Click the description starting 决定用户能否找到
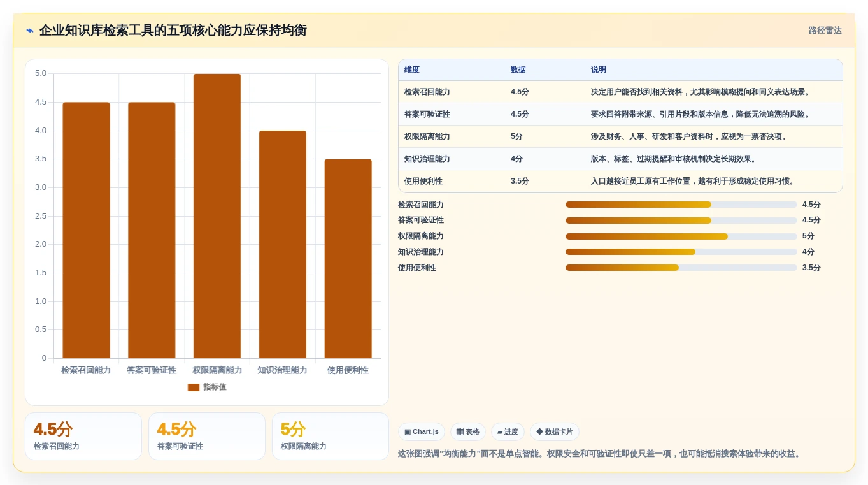Screen dimensions: 868x485 coord(701,92)
